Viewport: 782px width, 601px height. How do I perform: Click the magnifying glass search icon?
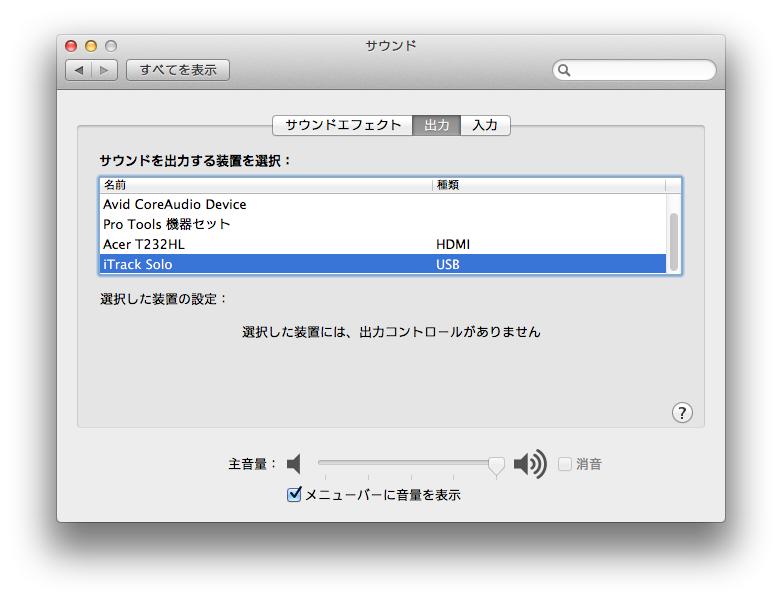click(564, 70)
